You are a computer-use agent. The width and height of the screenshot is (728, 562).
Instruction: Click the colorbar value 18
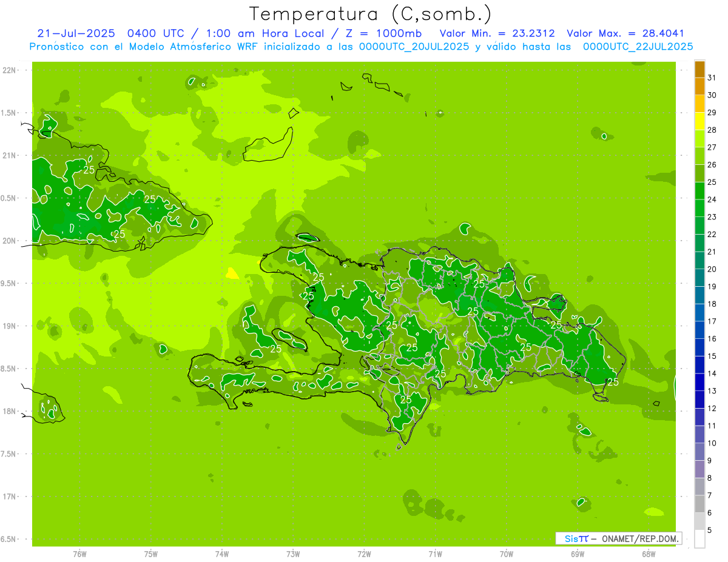point(712,304)
